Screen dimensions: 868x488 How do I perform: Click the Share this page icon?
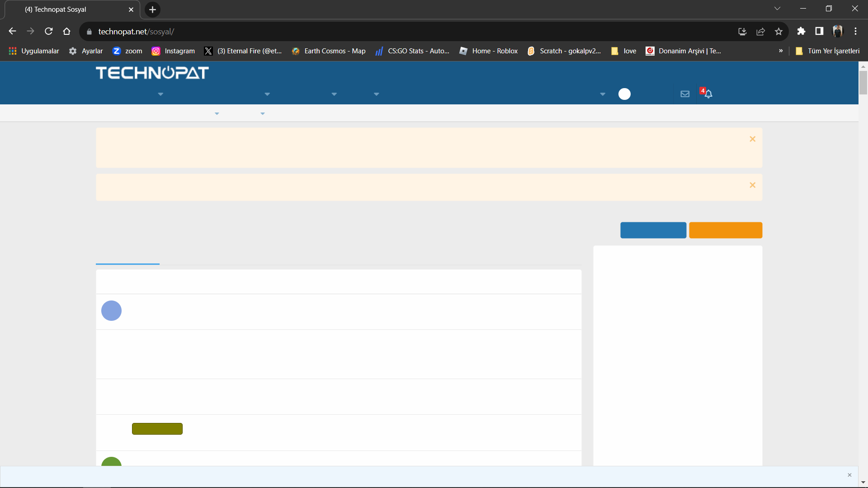click(x=760, y=31)
